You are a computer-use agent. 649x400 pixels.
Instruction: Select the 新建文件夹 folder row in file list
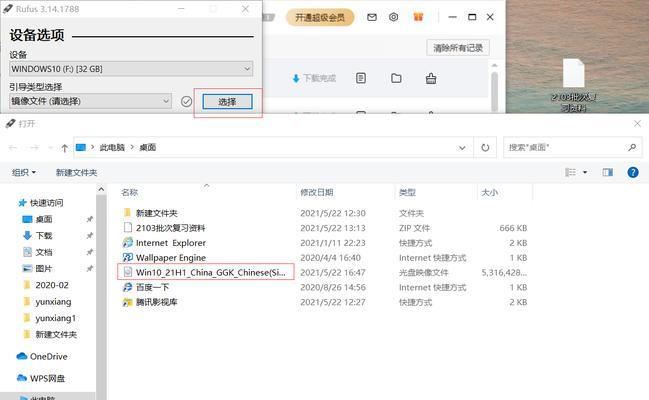325,213
